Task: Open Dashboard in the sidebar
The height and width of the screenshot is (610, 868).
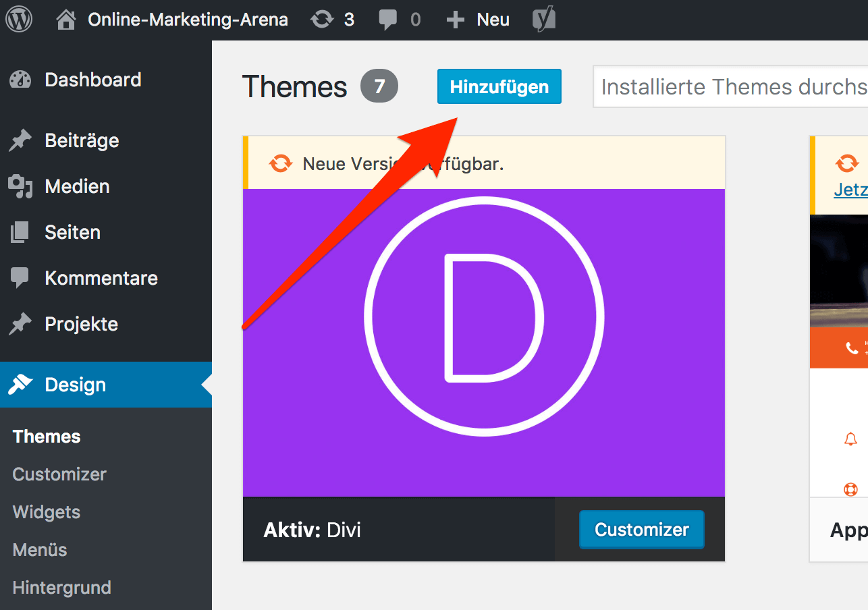Action: [106, 80]
